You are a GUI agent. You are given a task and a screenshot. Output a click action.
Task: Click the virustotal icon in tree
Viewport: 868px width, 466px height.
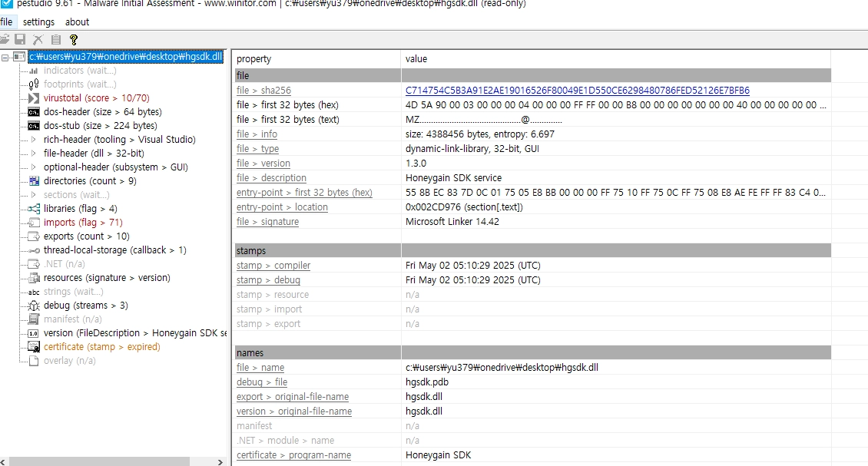[x=34, y=98]
